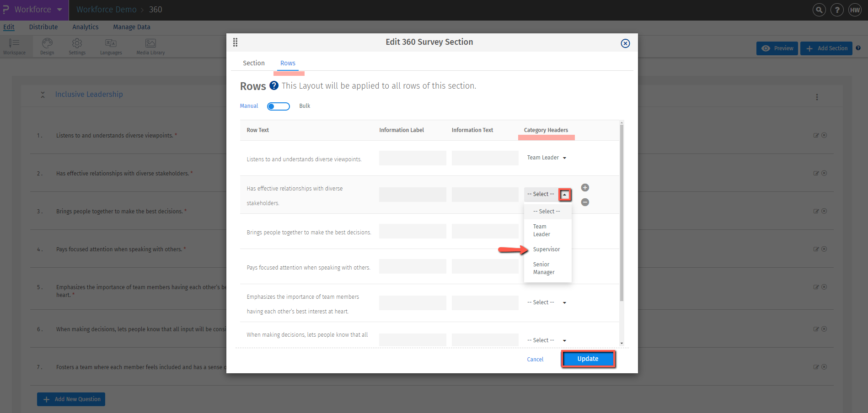Screen dimensions: 868x413
Task: Open the Workspace toolbar icon
Action: (x=14, y=47)
